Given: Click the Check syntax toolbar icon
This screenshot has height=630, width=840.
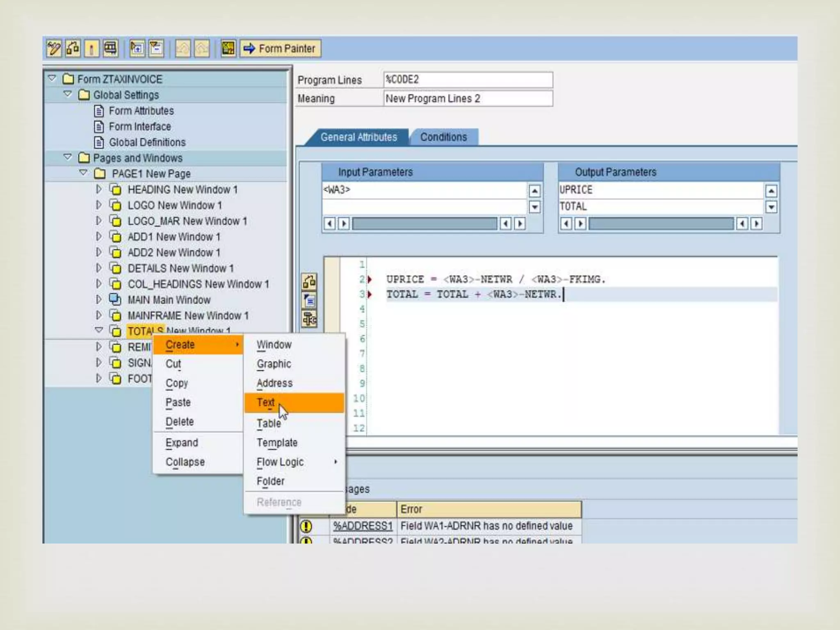Looking at the screenshot, I should click(73, 48).
